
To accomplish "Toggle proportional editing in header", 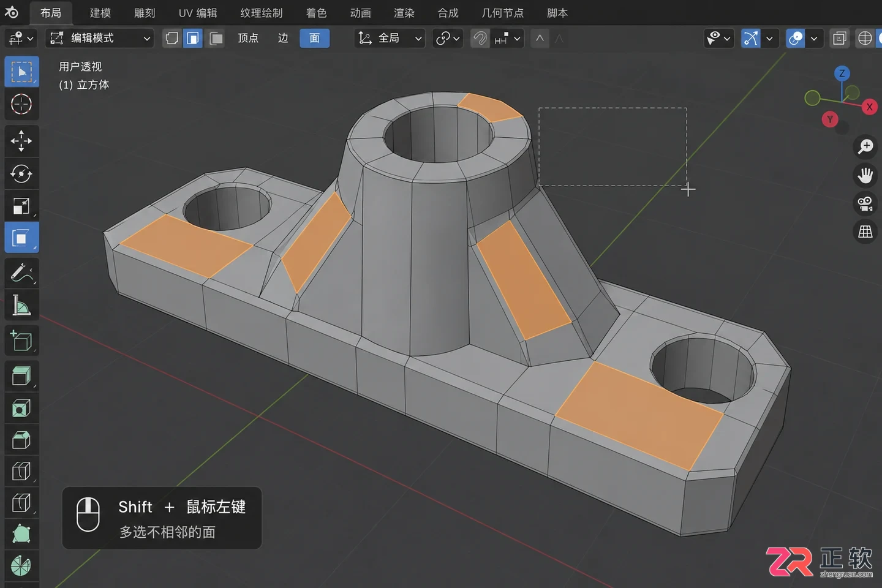I will click(x=540, y=39).
